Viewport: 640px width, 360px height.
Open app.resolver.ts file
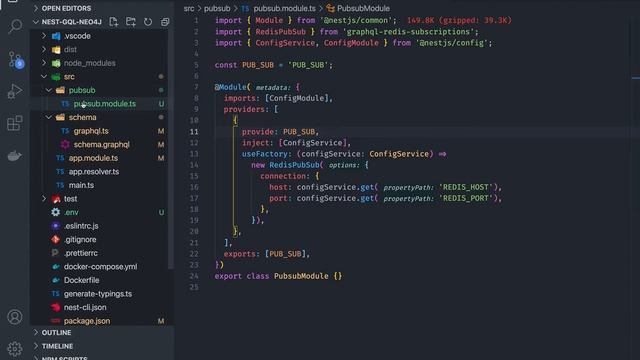point(94,171)
